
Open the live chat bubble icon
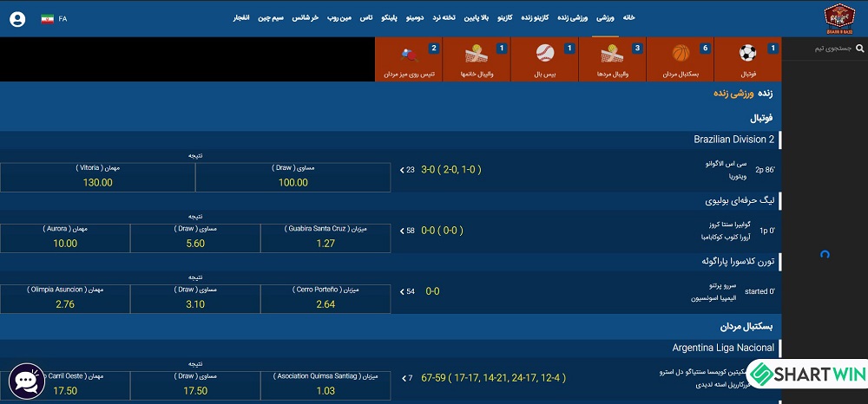[27, 381]
